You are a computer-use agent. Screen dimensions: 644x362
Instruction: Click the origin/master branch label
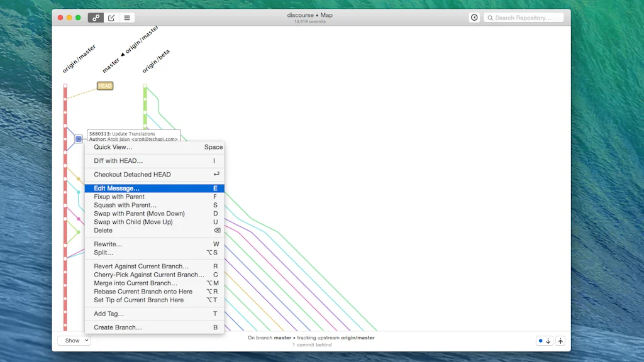[x=80, y=57]
